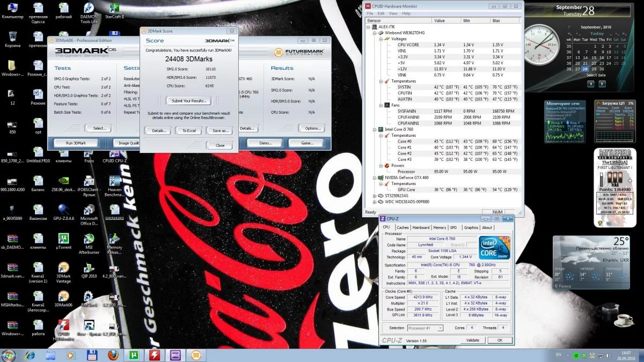Click the Run 3DMark button
Image resolution: width=644 pixels, height=362 pixels.
point(76,143)
